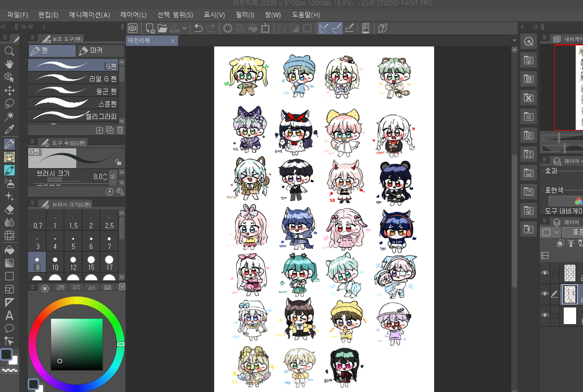Viewport: 583px width, 392px height.
Task: Select the Fill bucket tool in left toolbar
Action: pos(9,250)
